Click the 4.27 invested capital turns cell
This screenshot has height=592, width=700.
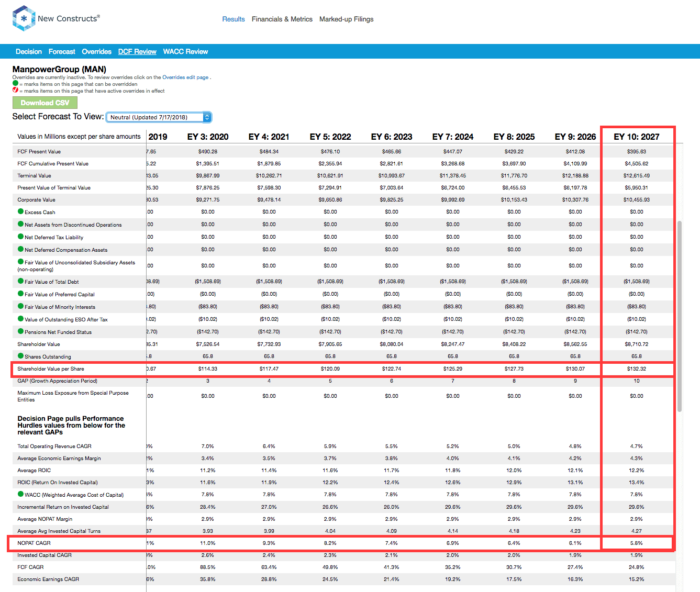pyautogui.click(x=637, y=531)
